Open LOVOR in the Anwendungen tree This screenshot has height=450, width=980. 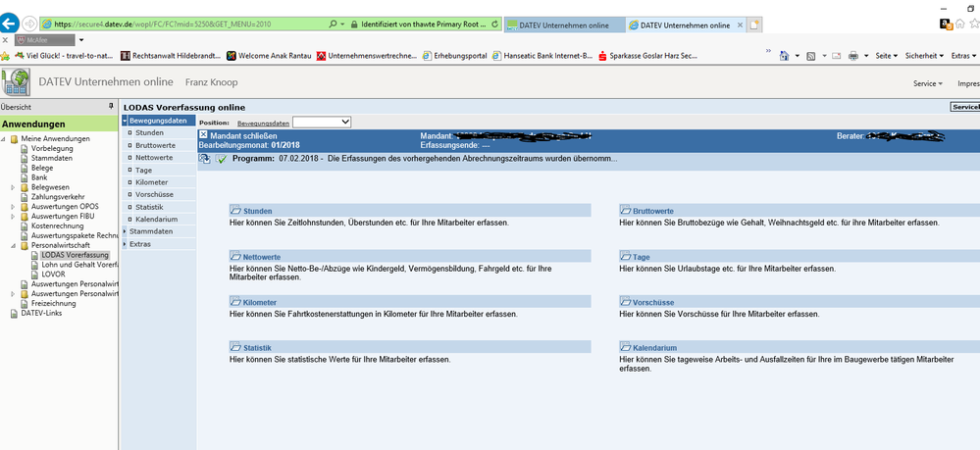click(53, 275)
